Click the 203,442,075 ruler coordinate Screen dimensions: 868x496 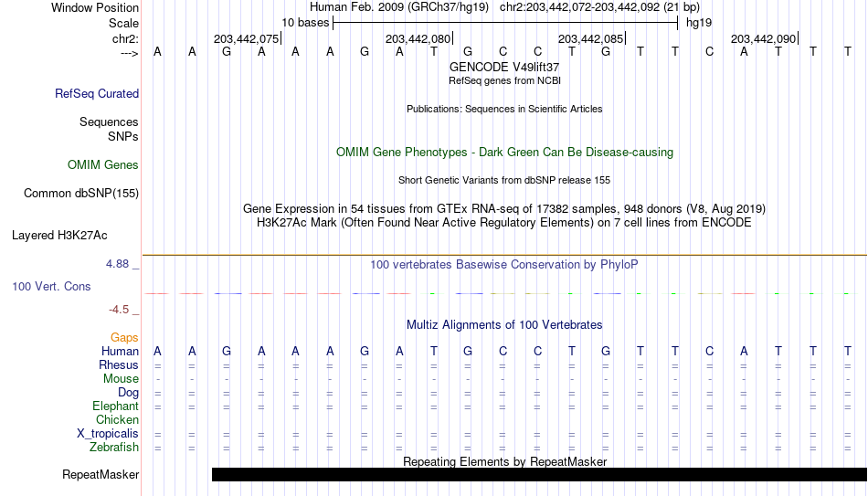[247, 38]
